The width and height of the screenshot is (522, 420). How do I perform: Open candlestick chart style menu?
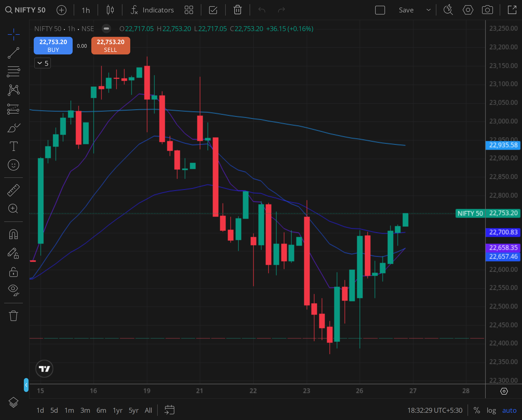click(110, 10)
